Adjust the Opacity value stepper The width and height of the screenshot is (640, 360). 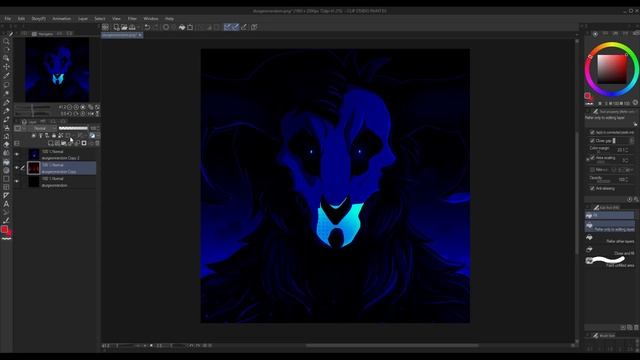point(627,180)
